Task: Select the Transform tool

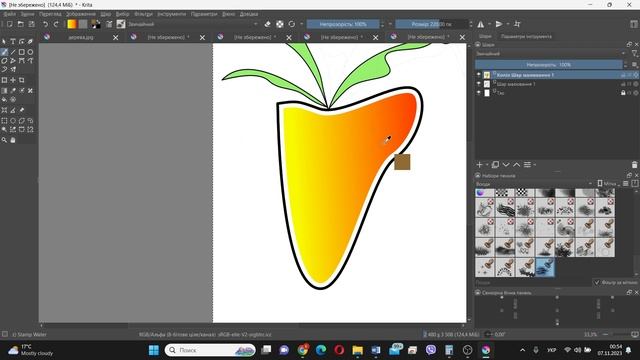Action: [x=4, y=80]
